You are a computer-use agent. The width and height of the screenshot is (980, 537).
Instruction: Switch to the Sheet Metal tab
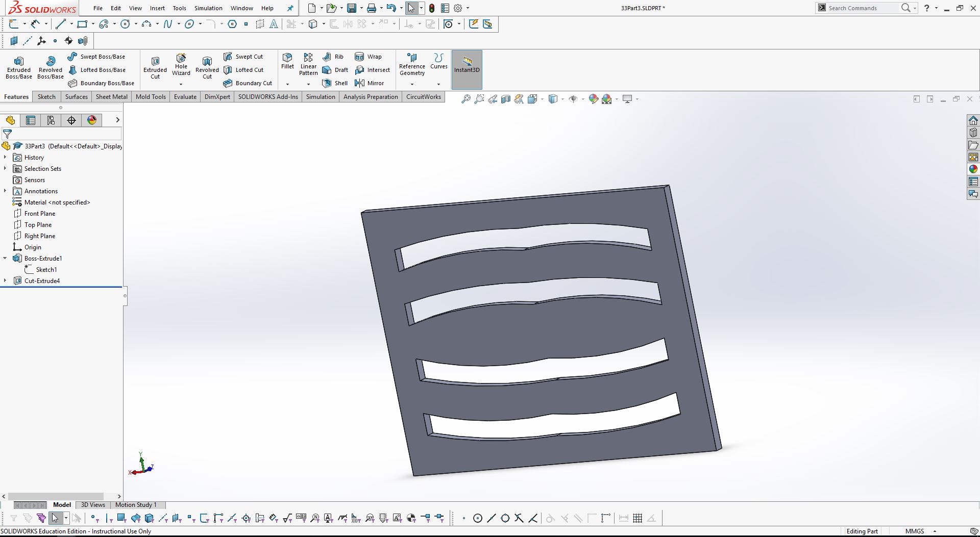112,97
